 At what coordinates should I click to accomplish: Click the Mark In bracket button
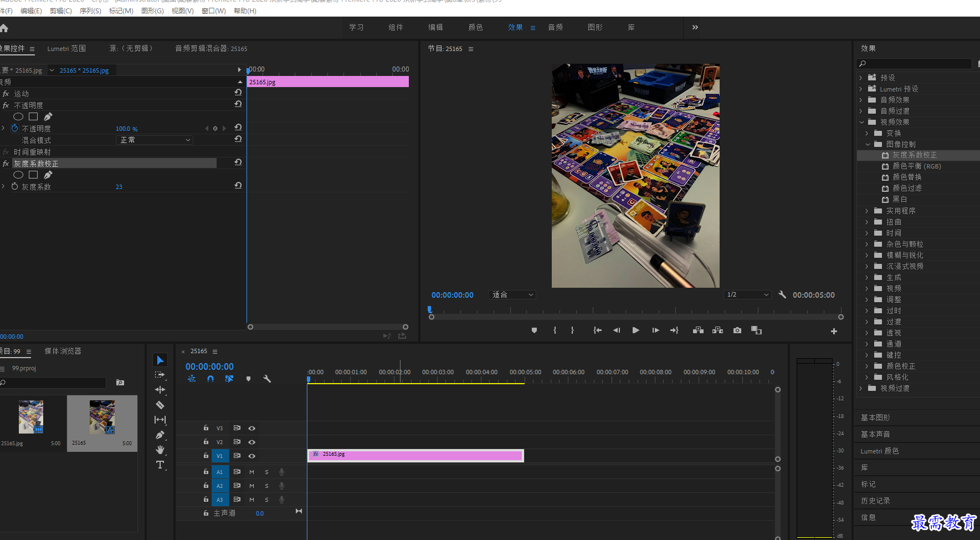pos(555,330)
